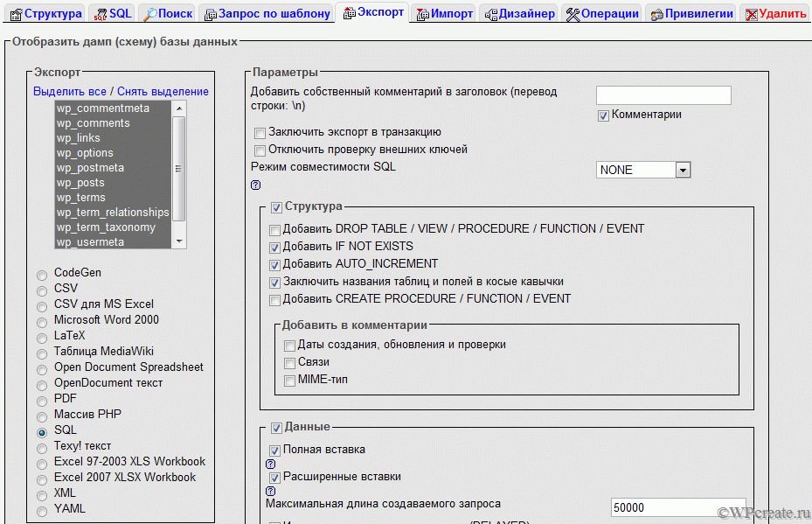Open the Привилегии tab
The height and width of the screenshot is (524, 812).
point(692,13)
